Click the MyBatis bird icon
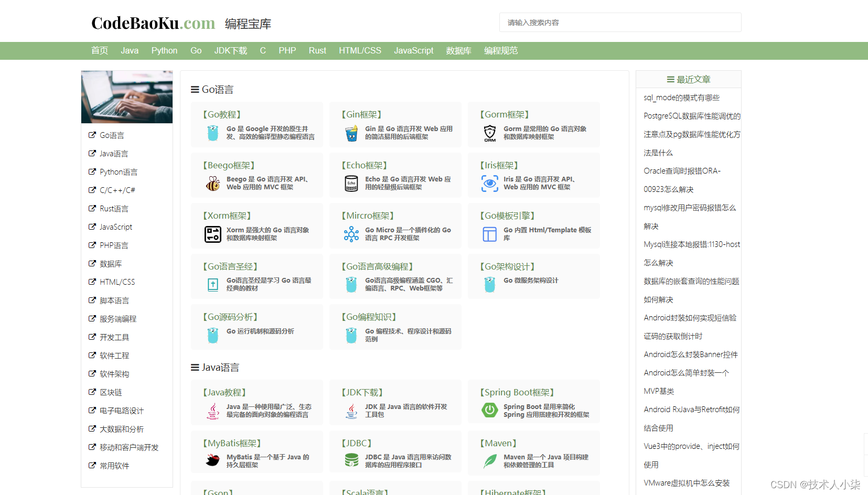The image size is (868, 495). pyautogui.click(x=213, y=460)
